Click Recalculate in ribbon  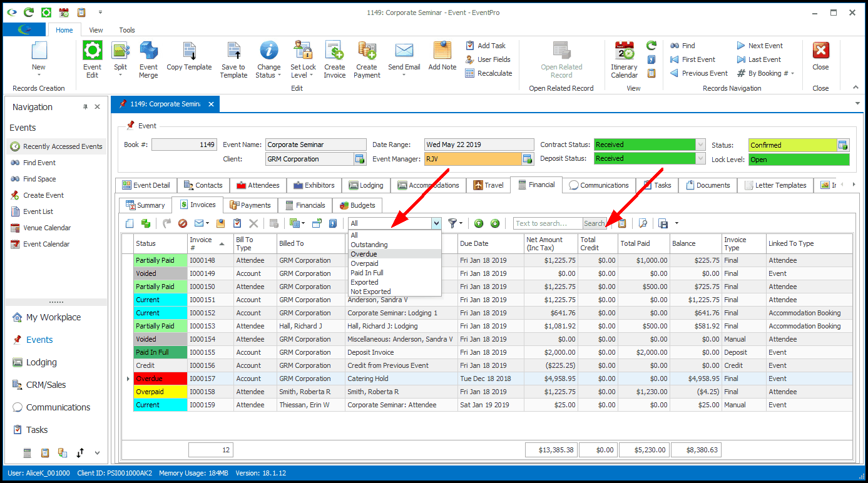click(489, 73)
